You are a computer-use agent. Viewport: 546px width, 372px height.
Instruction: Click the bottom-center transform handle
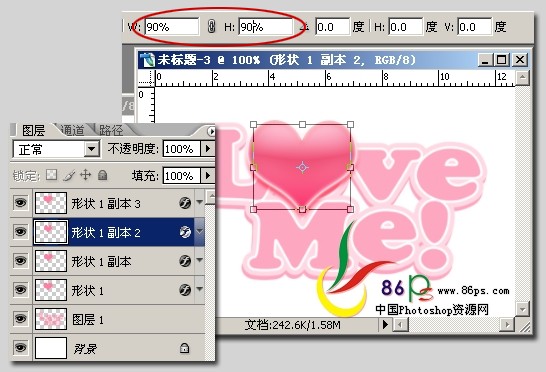[x=302, y=209]
